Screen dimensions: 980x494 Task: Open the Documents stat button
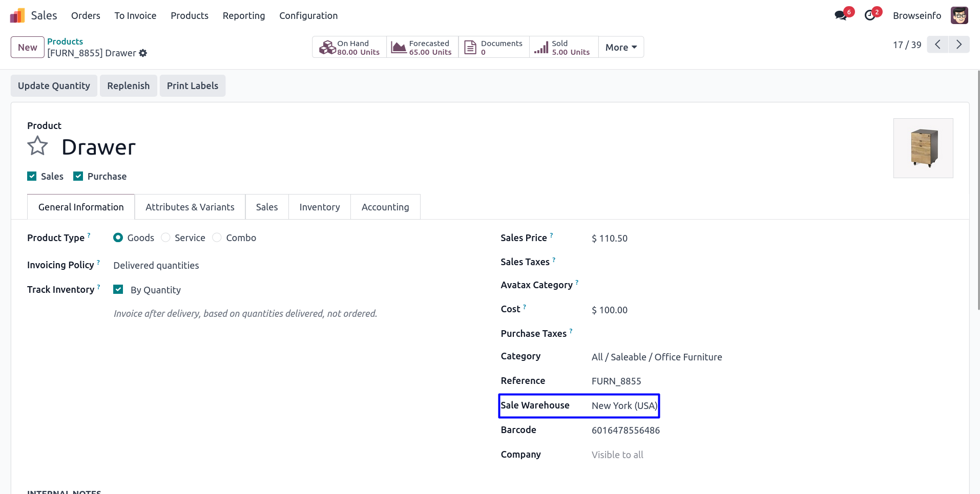493,48
